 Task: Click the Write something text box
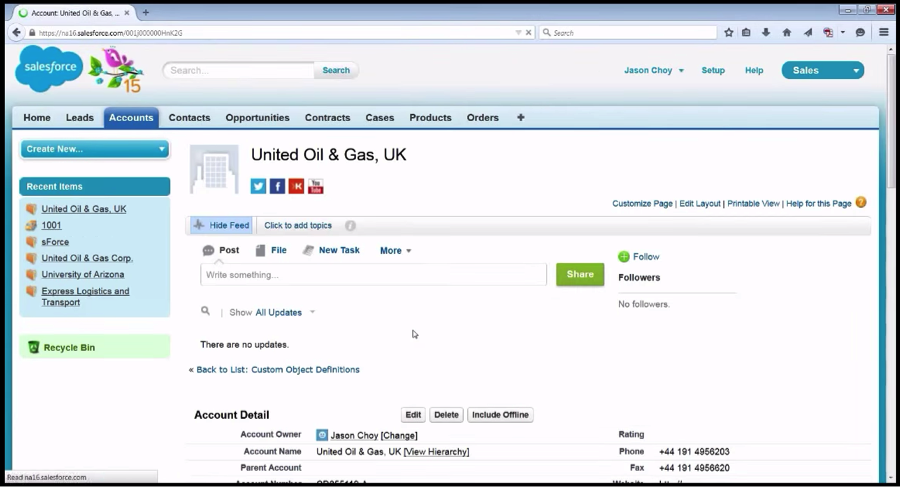click(x=373, y=275)
